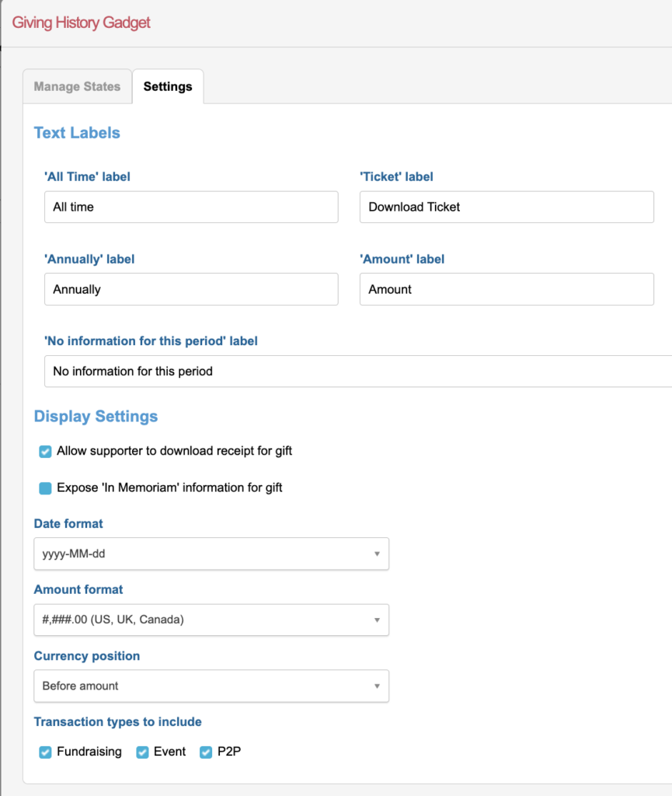
Task: Click the Giving History Gadget title
Action: pyautogui.click(x=82, y=23)
